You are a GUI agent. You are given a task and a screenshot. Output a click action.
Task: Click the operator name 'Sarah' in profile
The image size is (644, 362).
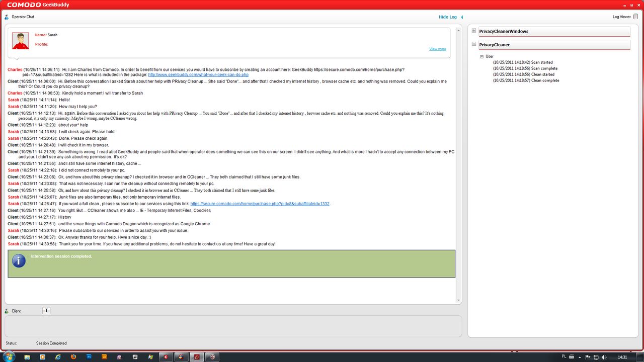point(52,35)
